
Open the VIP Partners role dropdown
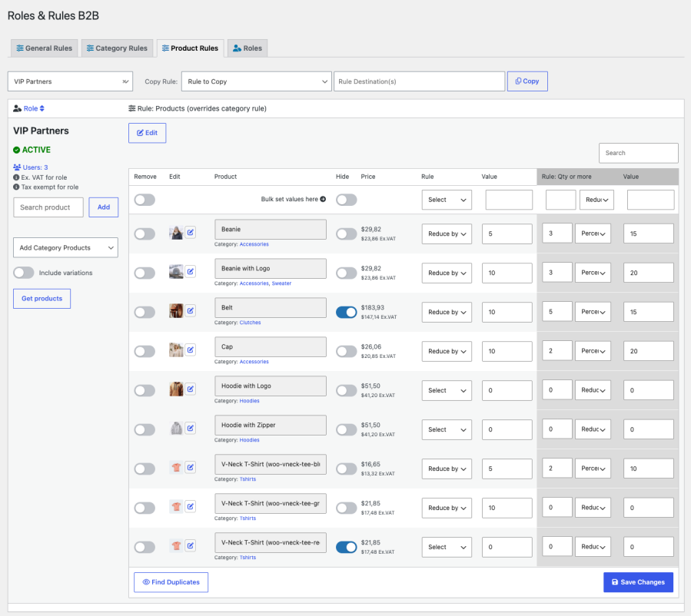[70, 81]
